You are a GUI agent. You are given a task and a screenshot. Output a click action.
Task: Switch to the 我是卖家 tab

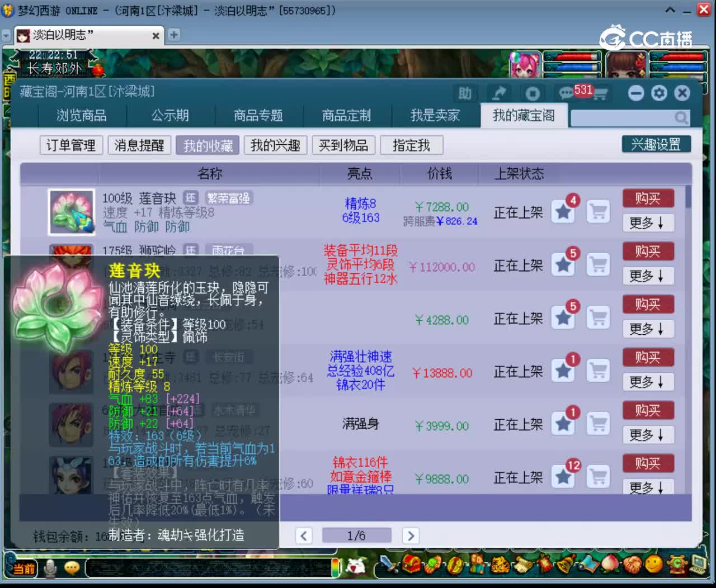[x=435, y=116]
